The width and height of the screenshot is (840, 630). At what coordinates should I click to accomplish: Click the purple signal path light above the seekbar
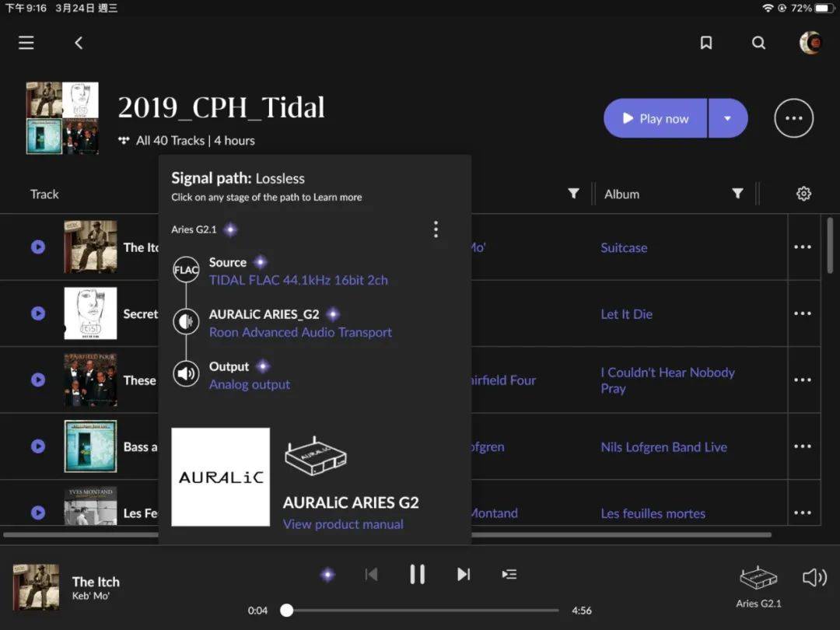click(x=327, y=574)
